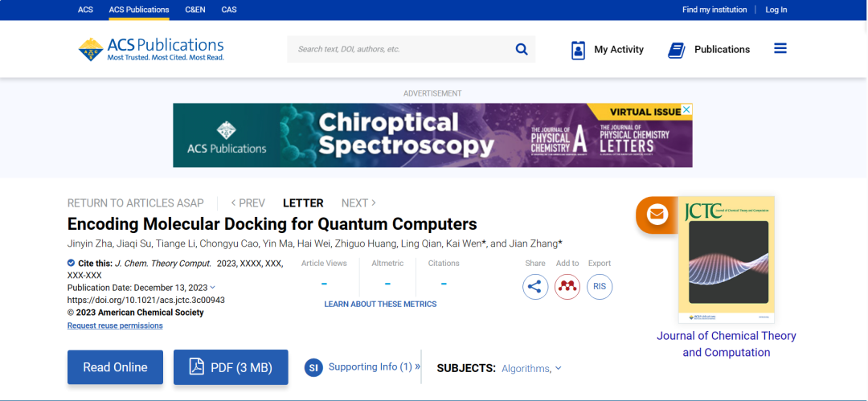Click Log In
Viewport: 868px width, 401px height.
click(x=776, y=10)
